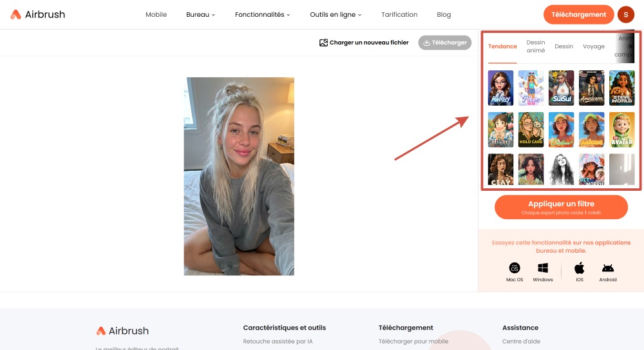The width and height of the screenshot is (644, 350).
Task: Open the Mobile page
Action: [156, 14]
